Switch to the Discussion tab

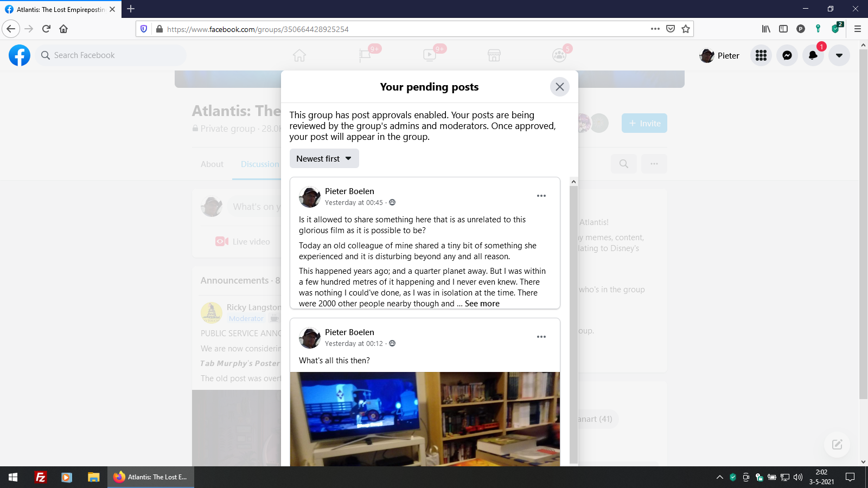[260, 164]
